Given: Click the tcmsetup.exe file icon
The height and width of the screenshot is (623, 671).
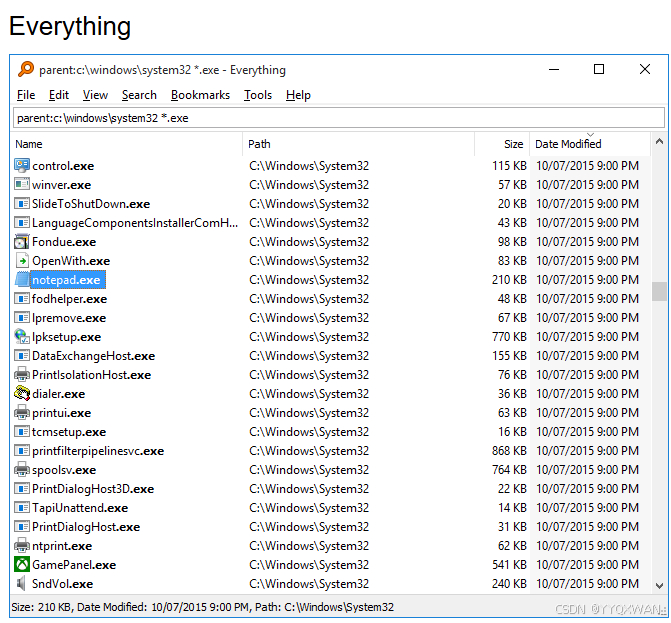Looking at the screenshot, I should pyautogui.click(x=22, y=431).
